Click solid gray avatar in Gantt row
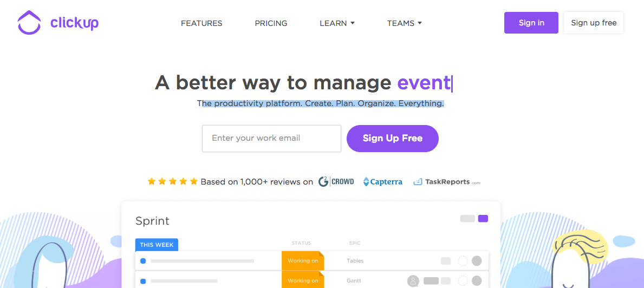Image resolution: width=644 pixels, height=288 pixels. coord(477,281)
